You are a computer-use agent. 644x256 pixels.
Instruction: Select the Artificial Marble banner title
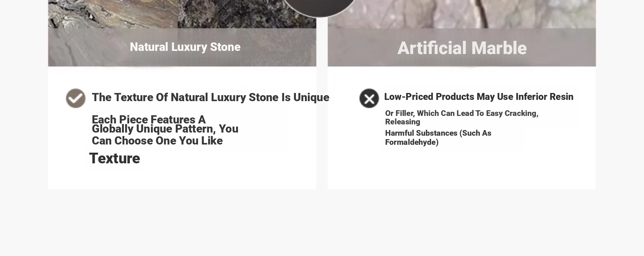pos(462,48)
